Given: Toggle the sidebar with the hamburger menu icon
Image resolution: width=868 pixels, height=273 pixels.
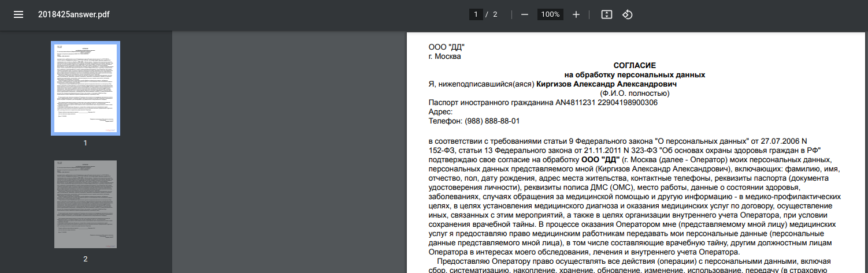Looking at the screenshot, I should click(18, 14).
